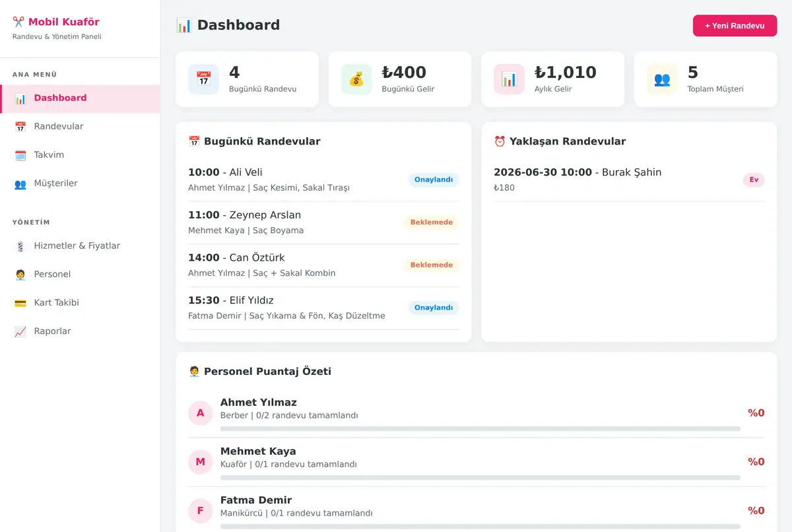Click the Mobil Kuaför title text
792x532 pixels.
click(x=64, y=22)
